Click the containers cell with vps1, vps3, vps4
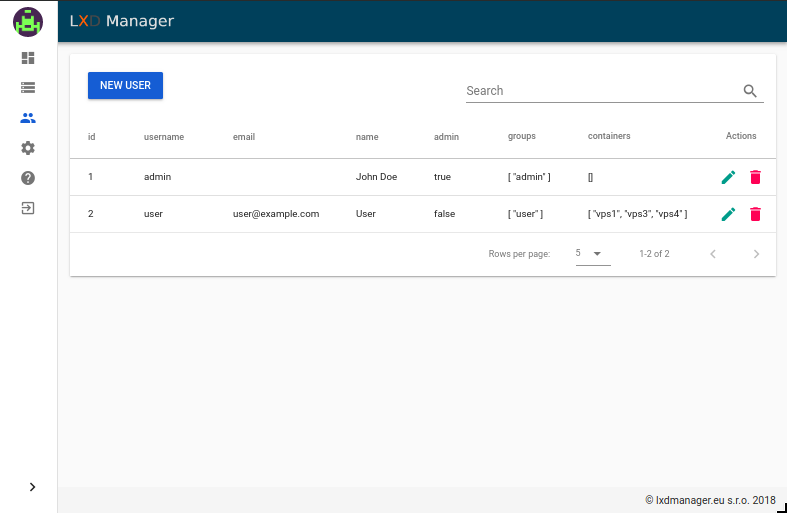Image resolution: width=787 pixels, height=513 pixels. point(637,214)
